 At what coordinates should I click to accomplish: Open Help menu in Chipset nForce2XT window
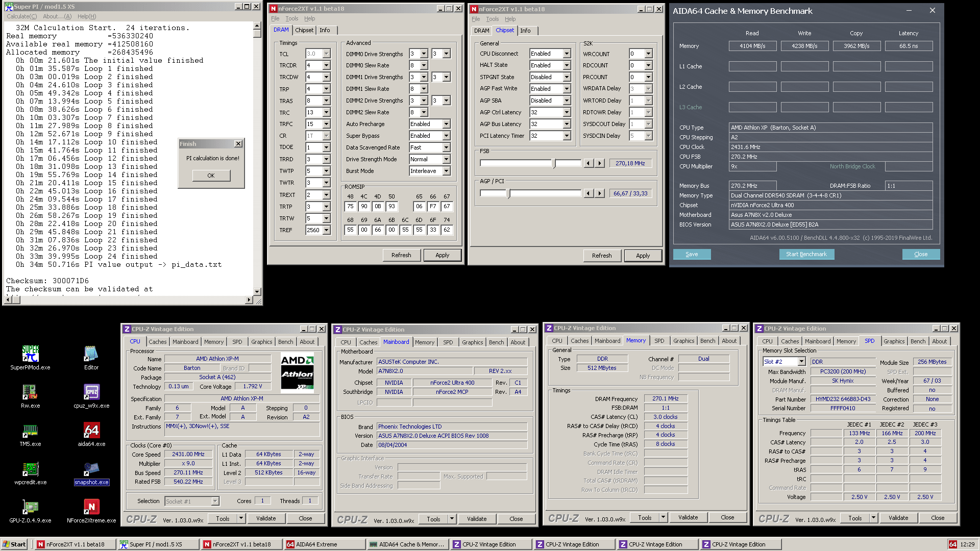[510, 19]
